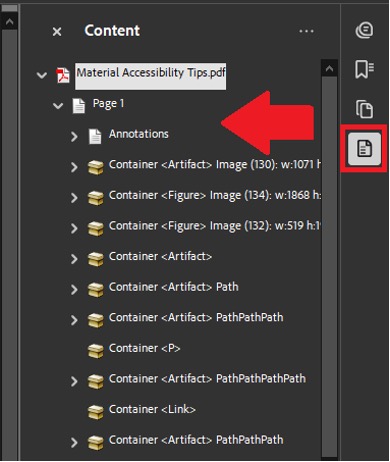Collapse the Material Accessibility Tips.pdf root node
This screenshot has width=390, height=462.
[x=42, y=75]
